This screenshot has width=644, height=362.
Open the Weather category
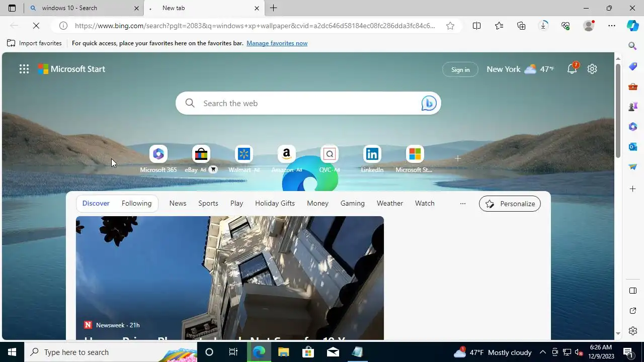[x=390, y=203]
